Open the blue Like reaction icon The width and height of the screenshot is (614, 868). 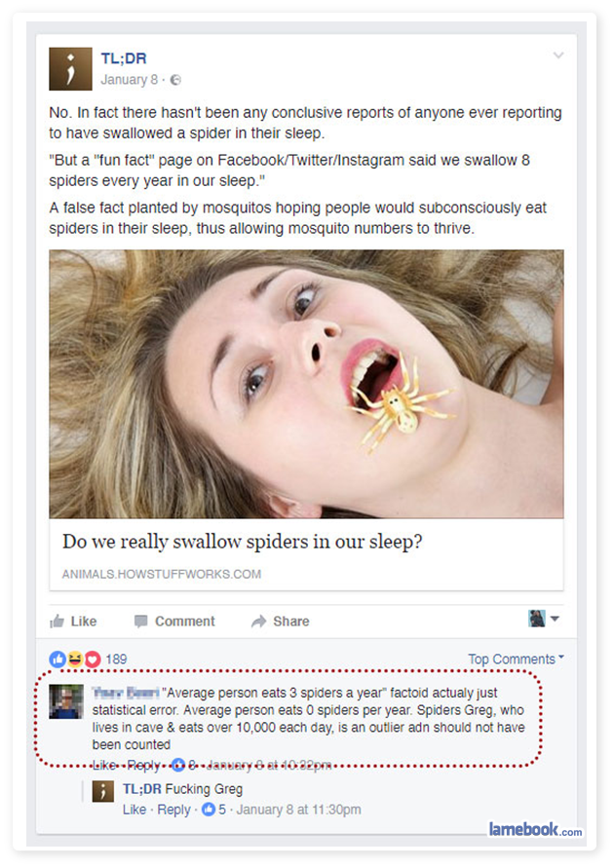coord(58,659)
